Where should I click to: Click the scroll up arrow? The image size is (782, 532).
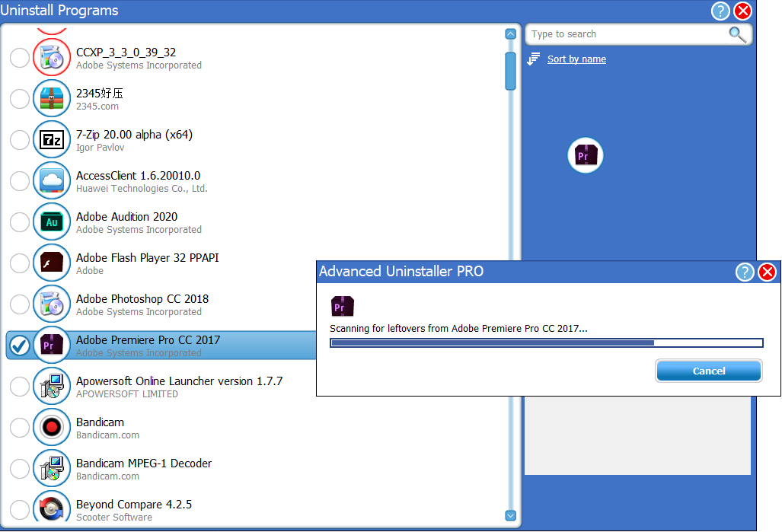[x=510, y=34]
